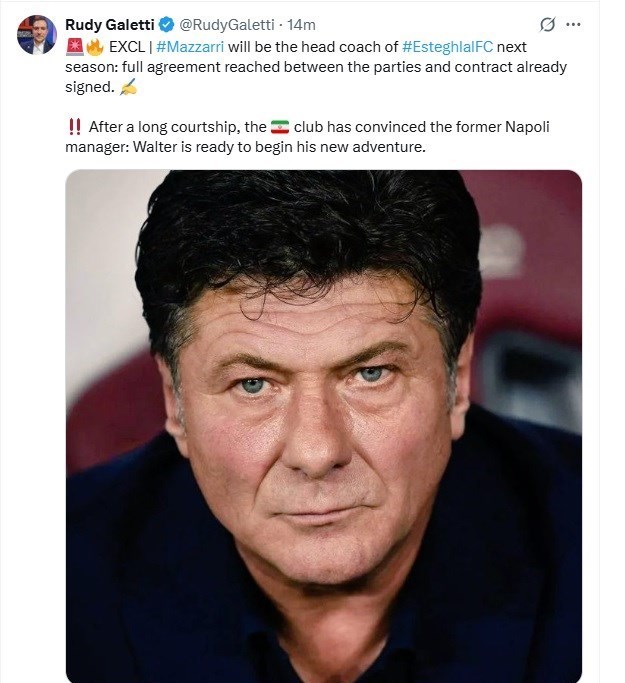625x683 pixels.
Task: Click the fire emoji before EXCL
Action: point(95,46)
